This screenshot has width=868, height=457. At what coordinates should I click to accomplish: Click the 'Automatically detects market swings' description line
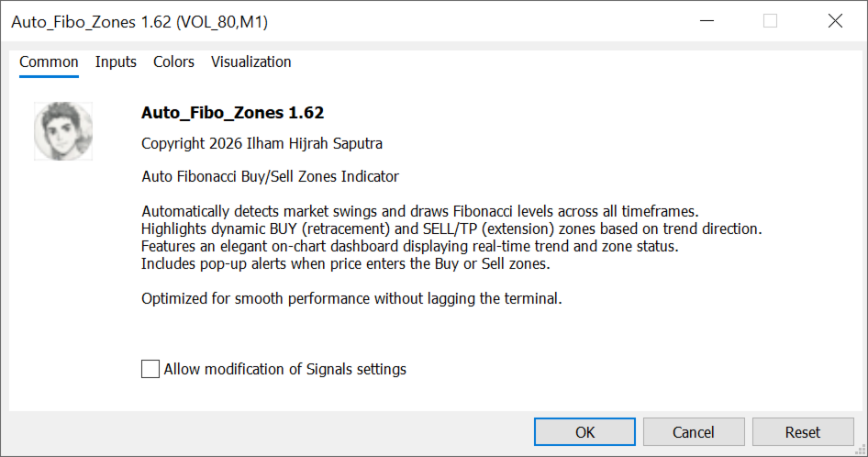[420, 212]
